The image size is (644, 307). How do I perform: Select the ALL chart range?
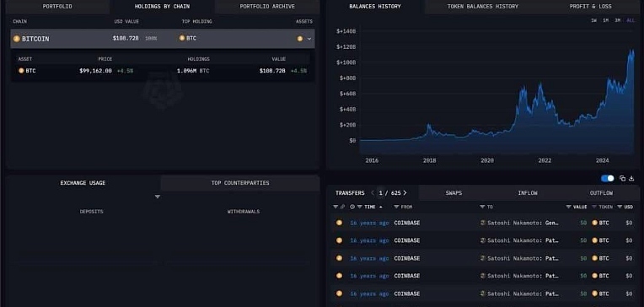[x=631, y=20]
